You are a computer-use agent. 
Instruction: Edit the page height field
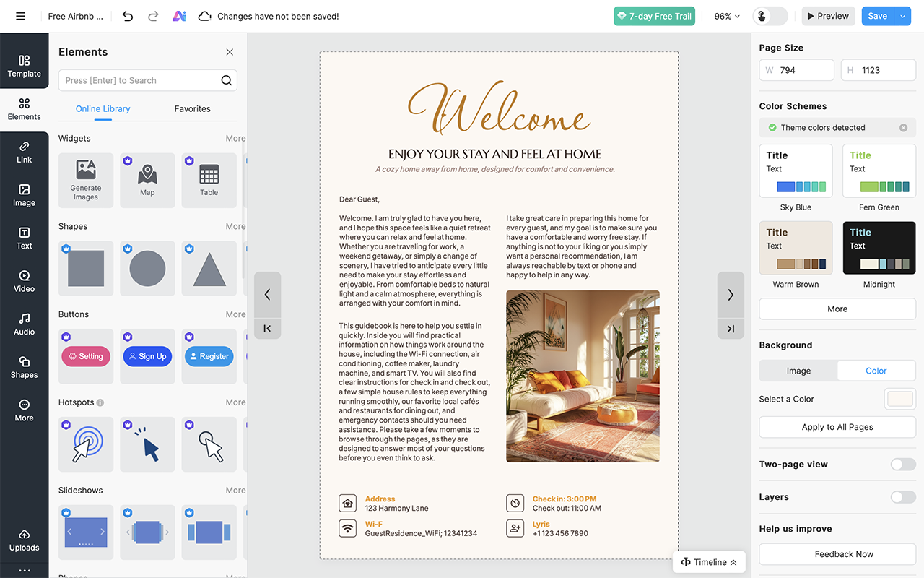(x=879, y=70)
